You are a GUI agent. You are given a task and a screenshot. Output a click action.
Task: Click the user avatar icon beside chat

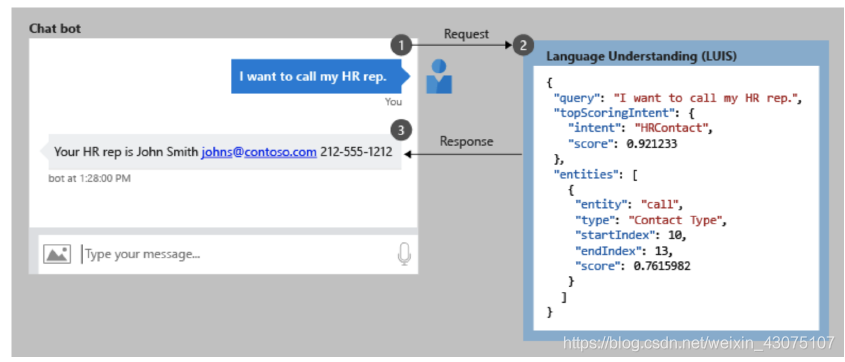pos(439,76)
